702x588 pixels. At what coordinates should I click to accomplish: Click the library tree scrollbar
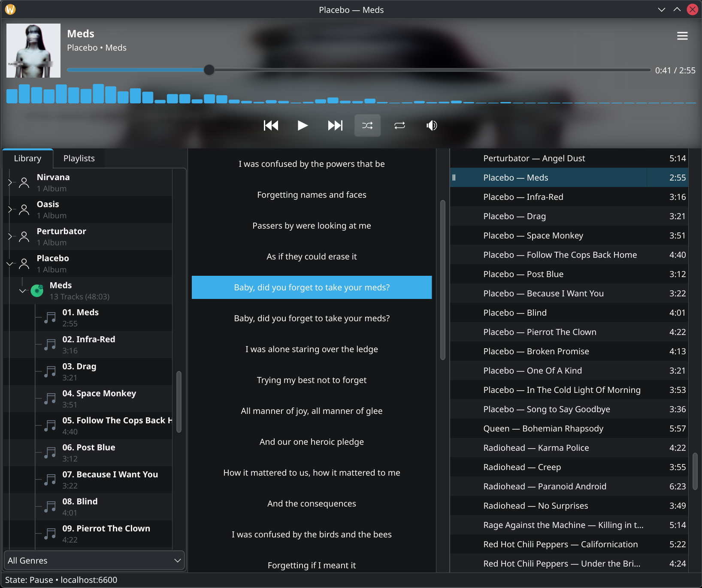click(x=179, y=402)
